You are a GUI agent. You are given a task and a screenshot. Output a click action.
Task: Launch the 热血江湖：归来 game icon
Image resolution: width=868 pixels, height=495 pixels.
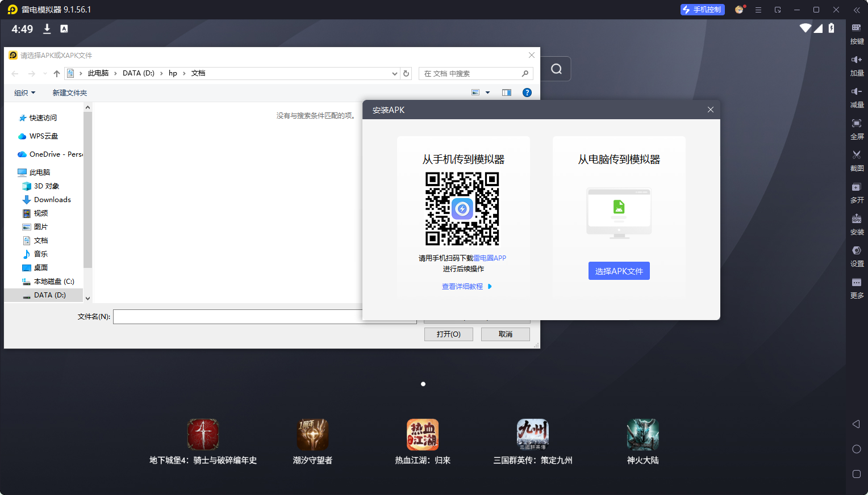pos(423,434)
